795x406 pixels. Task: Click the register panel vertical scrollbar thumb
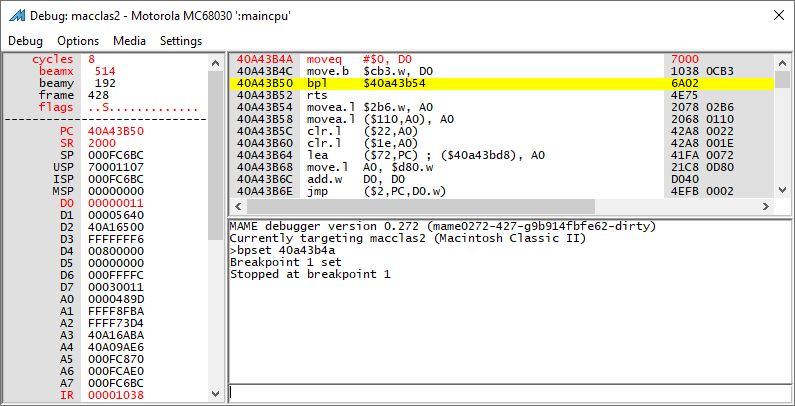tap(215, 155)
